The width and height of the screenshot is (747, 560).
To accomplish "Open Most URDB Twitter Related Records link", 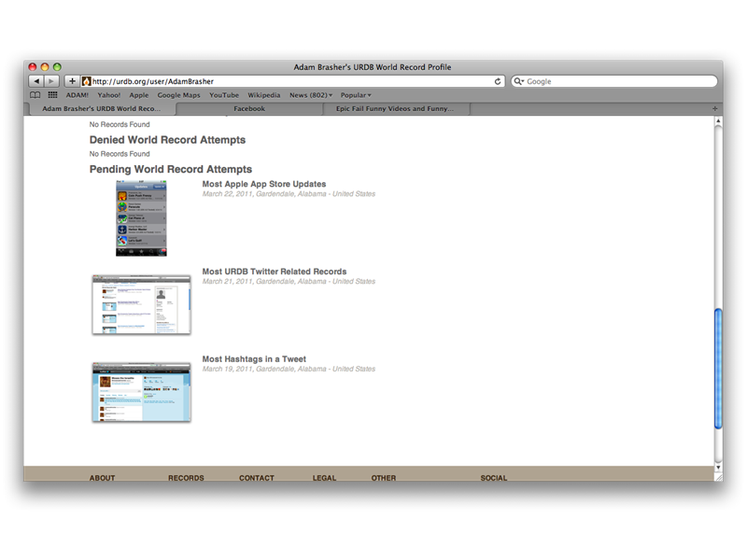I will pyautogui.click(x=275, y=272).
